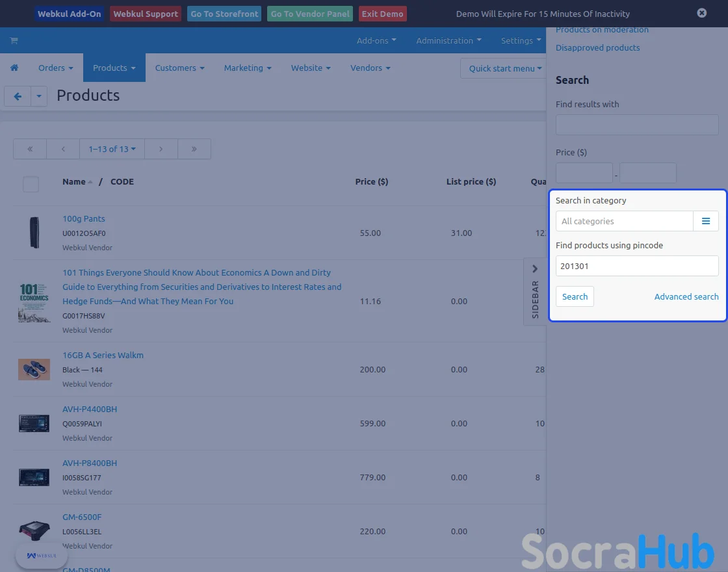The width and height of the screenshot is (728, 572).
Task: Expand the 1–13 of 13 pagination dropdown
Action: pyautogui.click(x=112, y=149)
